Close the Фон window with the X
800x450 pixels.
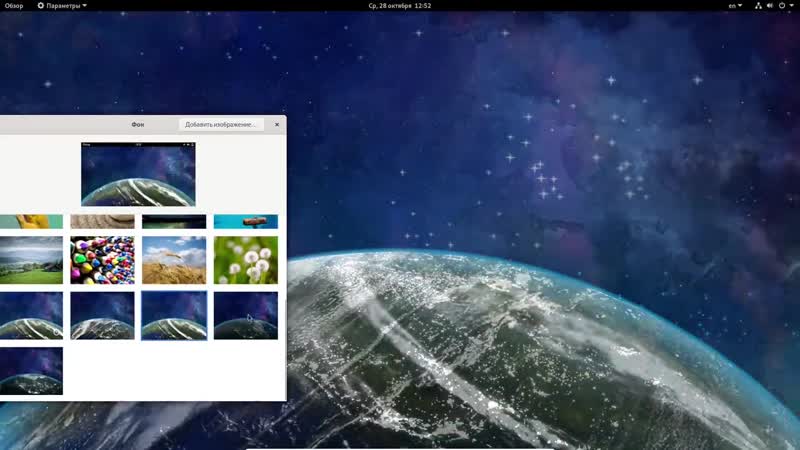click(277, 124)
